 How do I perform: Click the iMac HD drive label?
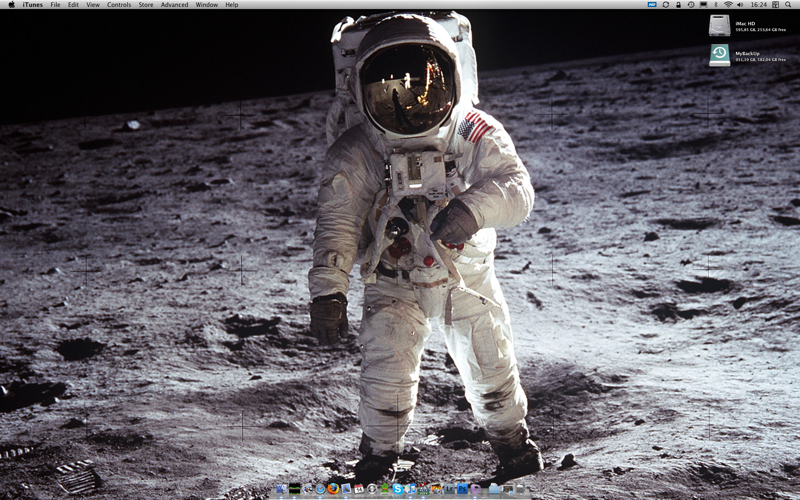745,23
